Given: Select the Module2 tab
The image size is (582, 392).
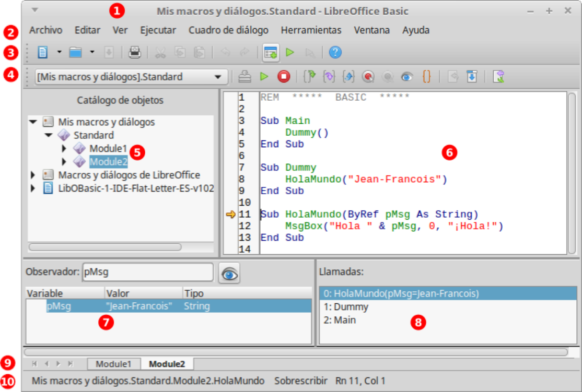Looking at the screenshot, I should [167, 364].
